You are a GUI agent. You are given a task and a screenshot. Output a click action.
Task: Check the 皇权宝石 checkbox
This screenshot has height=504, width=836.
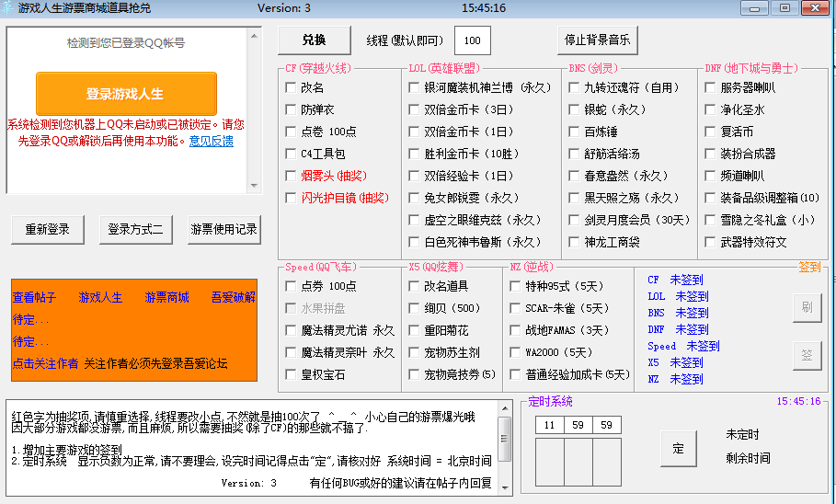coord(291,374)
